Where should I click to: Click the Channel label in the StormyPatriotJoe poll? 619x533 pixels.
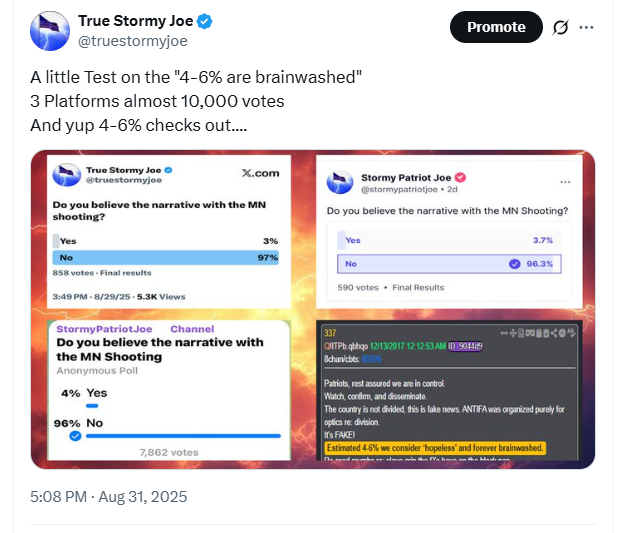click(191, 328)
